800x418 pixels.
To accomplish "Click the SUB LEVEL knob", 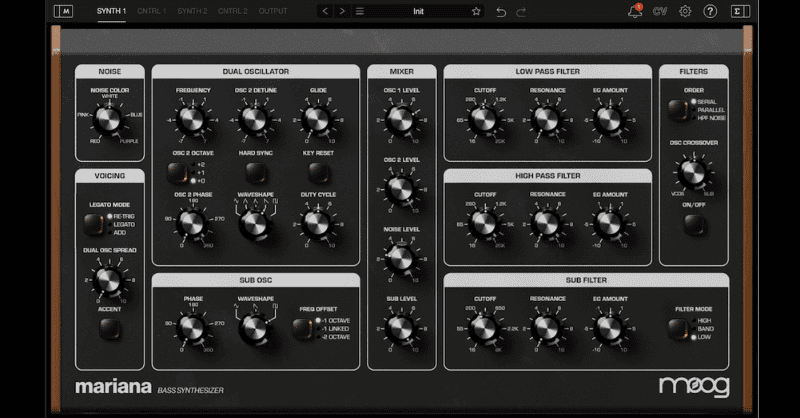I will (401, 329).
